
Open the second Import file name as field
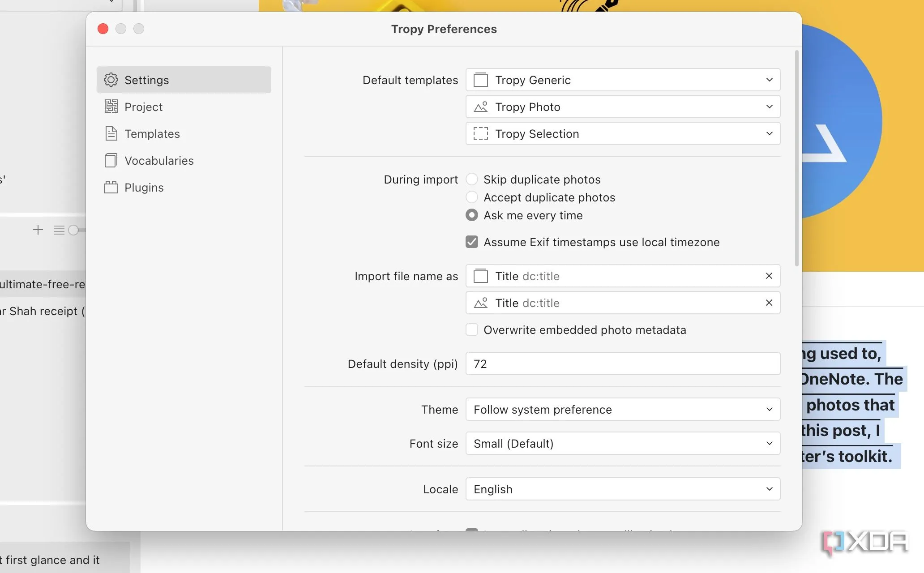click(623, 303)
